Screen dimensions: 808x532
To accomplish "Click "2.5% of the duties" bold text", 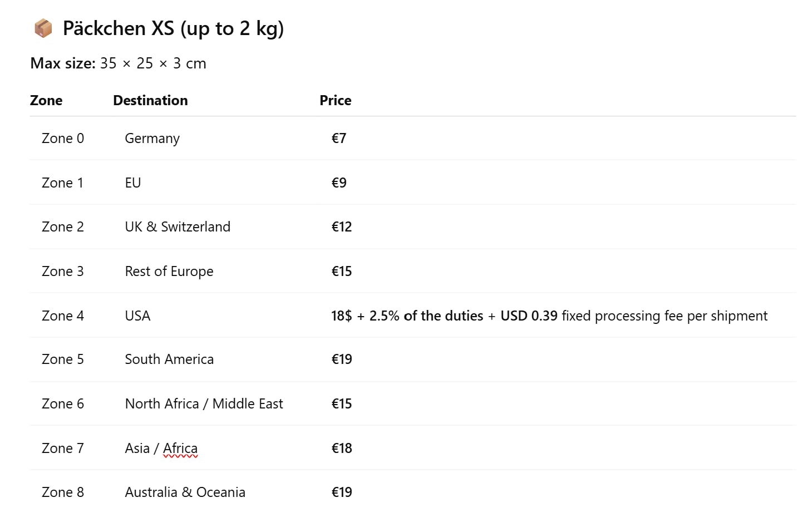I will [426, 316].
